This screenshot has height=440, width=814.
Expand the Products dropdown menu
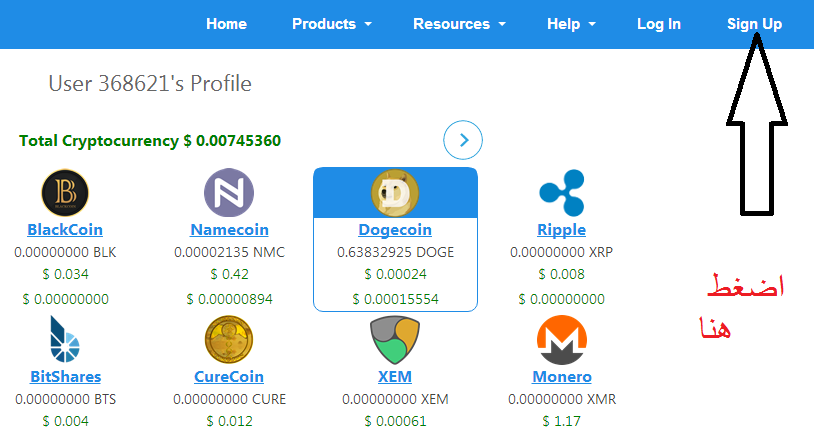(x=332, y=24)
